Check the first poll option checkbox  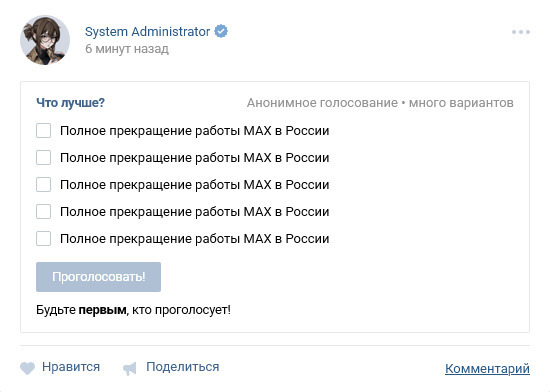click(x=43, y=130)
